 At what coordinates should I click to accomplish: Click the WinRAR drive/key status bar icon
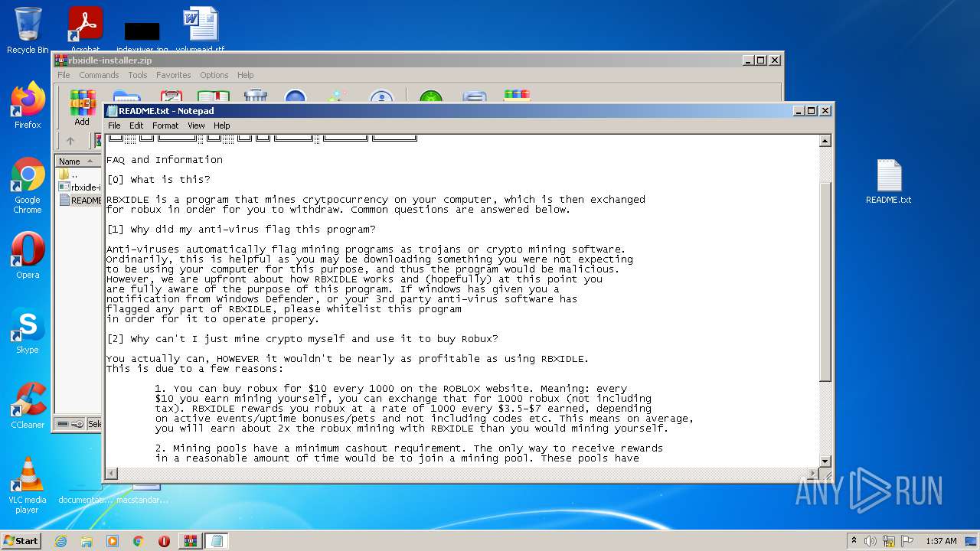[x=69, y=424]
